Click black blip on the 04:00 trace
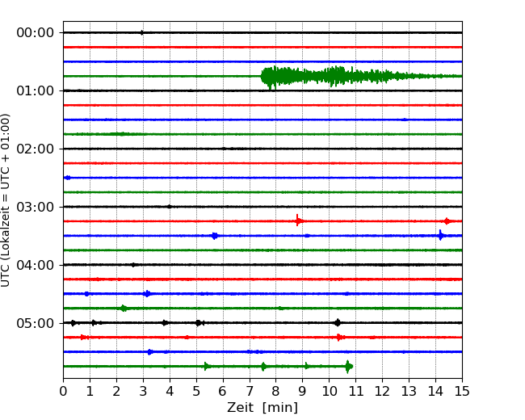The width and height of the screenshot is (525, 420). tap(133, 265)
